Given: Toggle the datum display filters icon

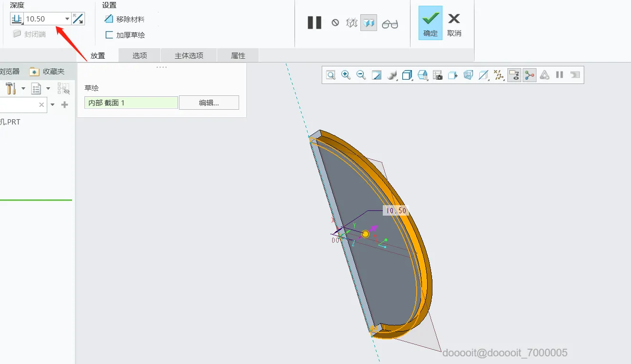Looking at the screenshot, I should (499, 75).
